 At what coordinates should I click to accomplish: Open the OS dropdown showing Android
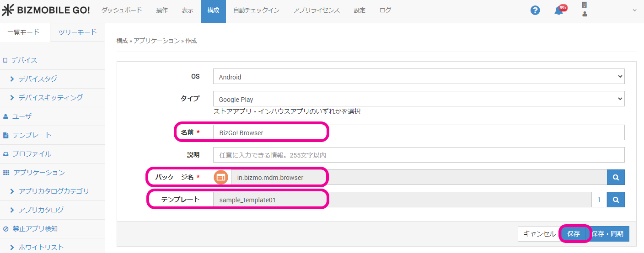(419, 77)
